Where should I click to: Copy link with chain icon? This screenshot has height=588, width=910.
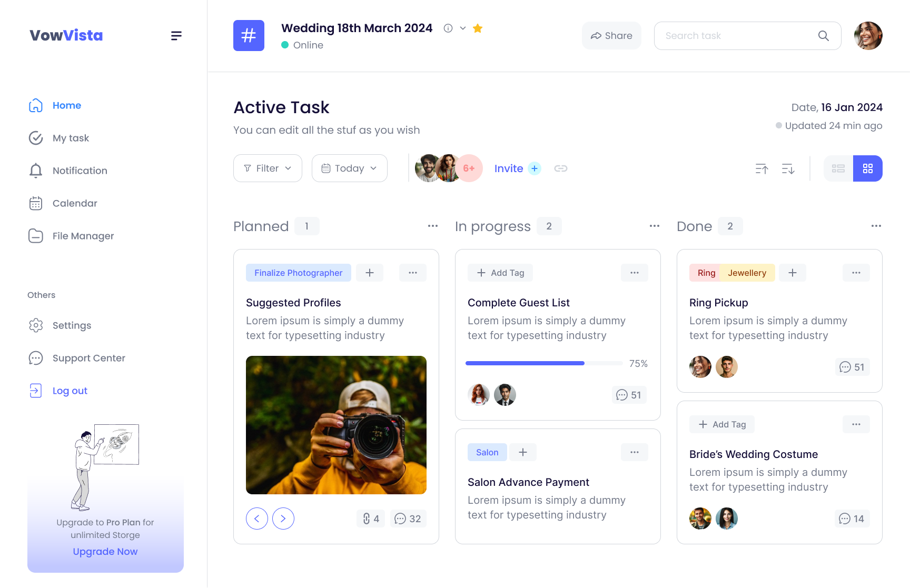coord(561,168)
